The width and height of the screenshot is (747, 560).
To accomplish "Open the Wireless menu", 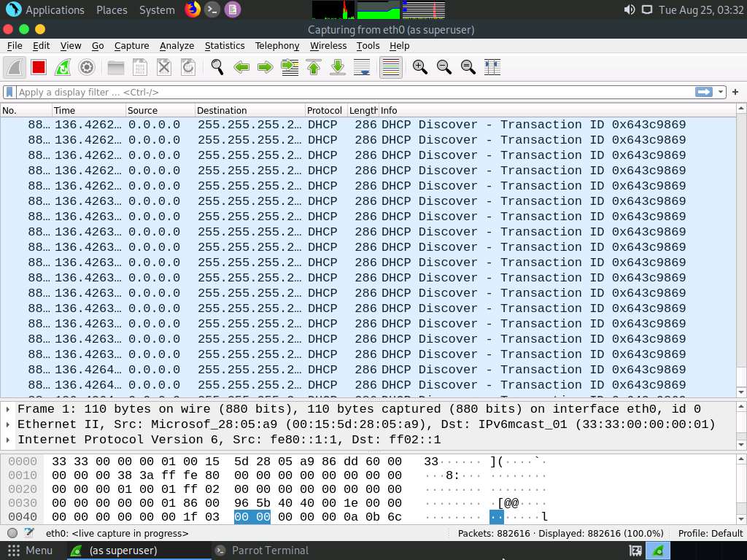I will [x=328, y=46].
